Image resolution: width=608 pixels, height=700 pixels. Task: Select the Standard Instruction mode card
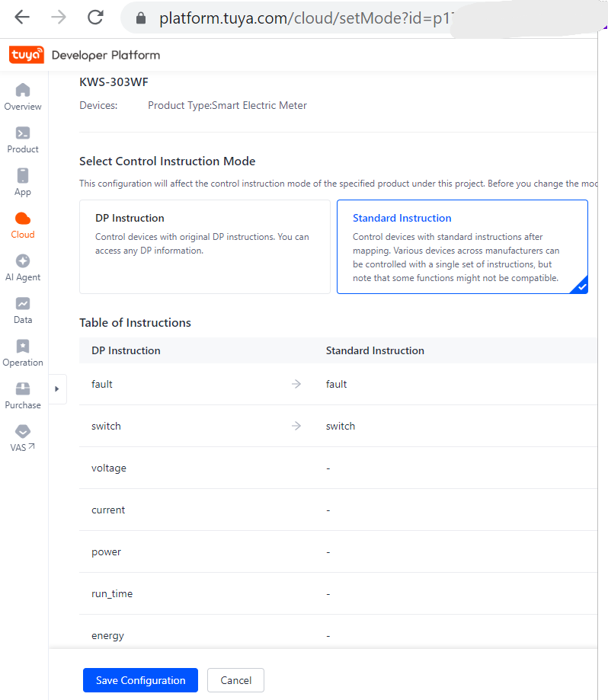(462, 246)
